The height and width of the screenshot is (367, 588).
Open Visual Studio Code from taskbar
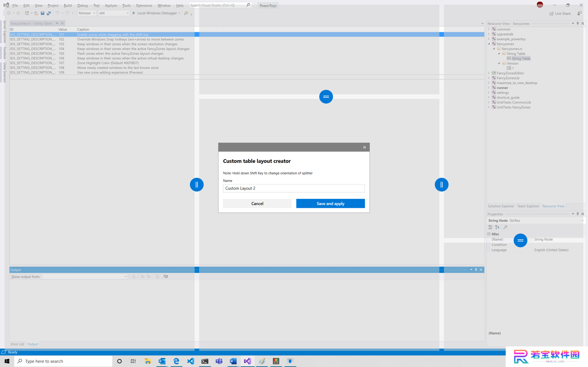pyautogui.click(x=191, y=361)
